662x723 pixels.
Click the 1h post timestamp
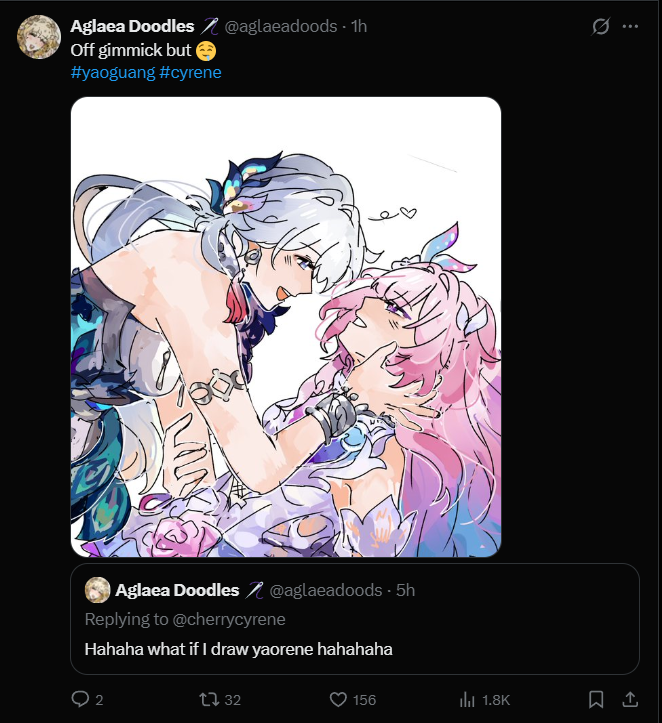point(359,26)
